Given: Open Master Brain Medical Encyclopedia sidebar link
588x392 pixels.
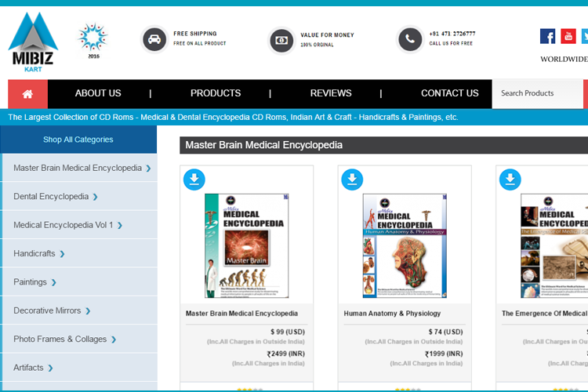Looking at the screenshot, I should pos(78,168).
